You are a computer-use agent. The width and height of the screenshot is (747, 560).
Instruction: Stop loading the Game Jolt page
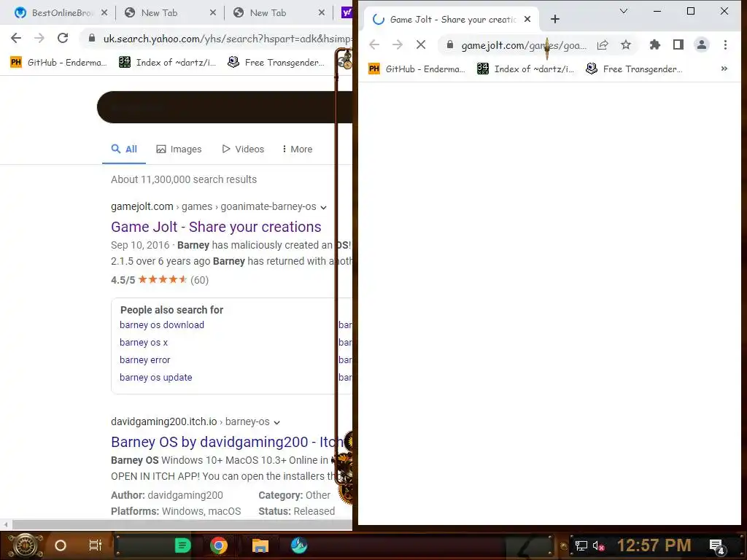tap(421, 44)
